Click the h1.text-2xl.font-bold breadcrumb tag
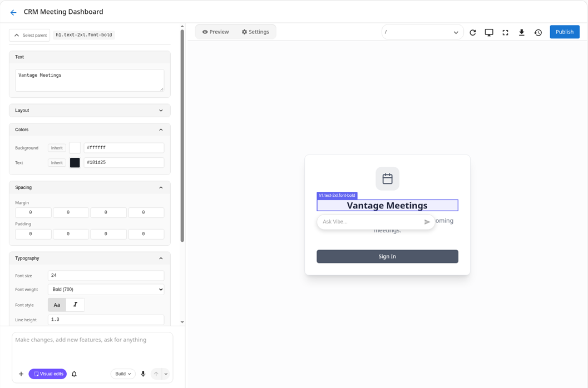This screenshot has width=588, height=388. [84, 35]
